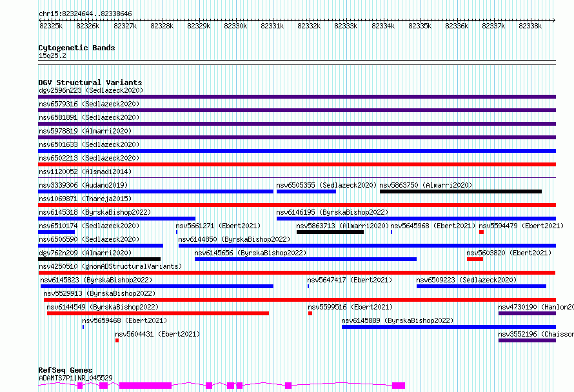
Task: Click nsv6144850 (ByrskaBishop2022) label
Action: click(234, 239)
